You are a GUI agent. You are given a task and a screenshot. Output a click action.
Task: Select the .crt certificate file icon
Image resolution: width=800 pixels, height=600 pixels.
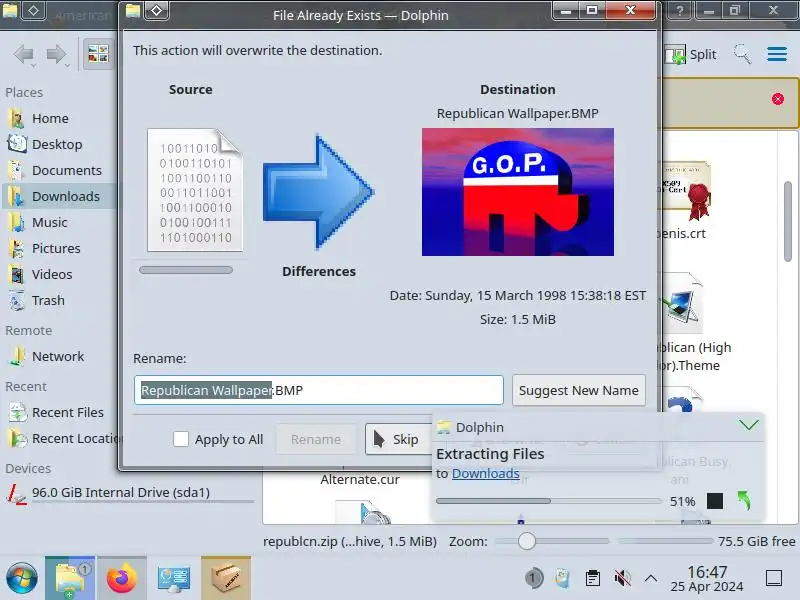tap(685, 190)
